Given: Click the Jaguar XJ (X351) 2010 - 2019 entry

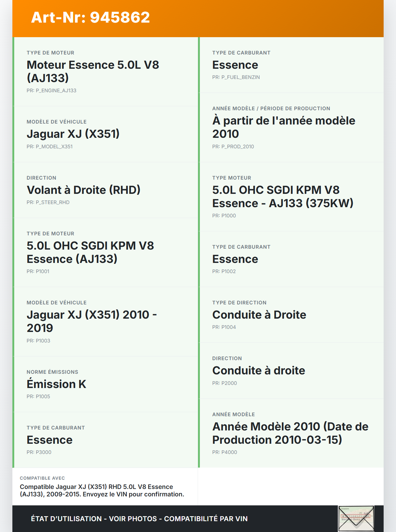Looking at the screenshot, I should coord(92,321).
